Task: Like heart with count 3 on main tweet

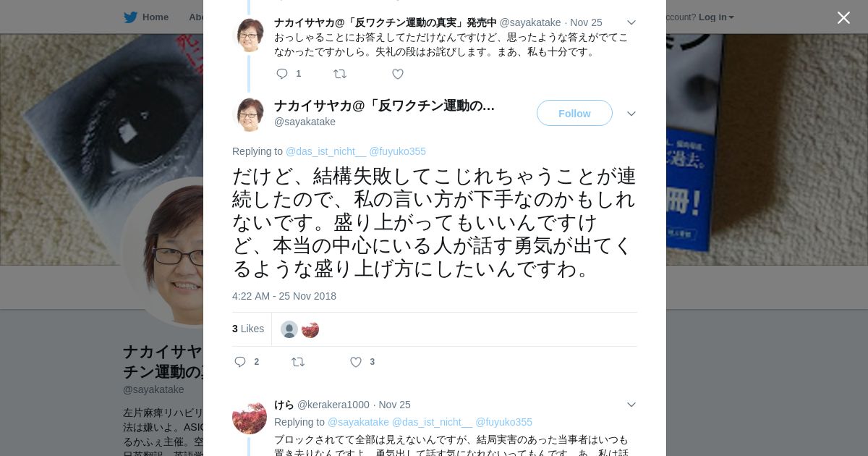Action: 356,362
